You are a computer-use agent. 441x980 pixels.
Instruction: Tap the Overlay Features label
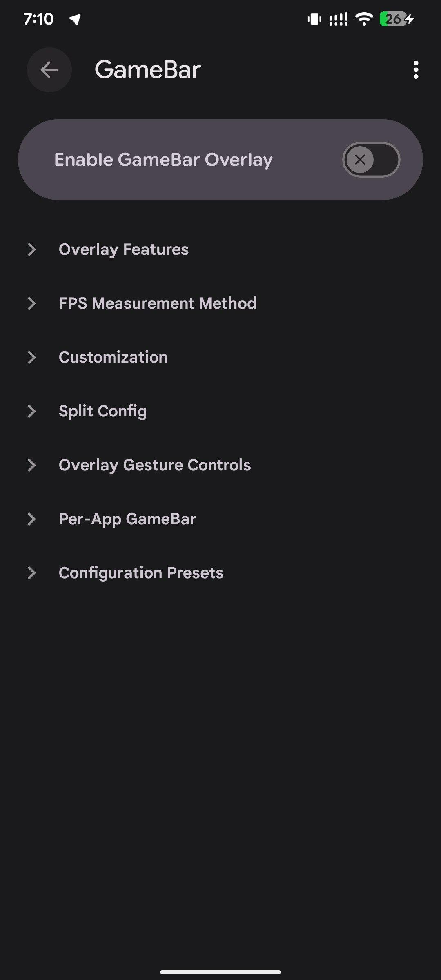coord(124,249)
